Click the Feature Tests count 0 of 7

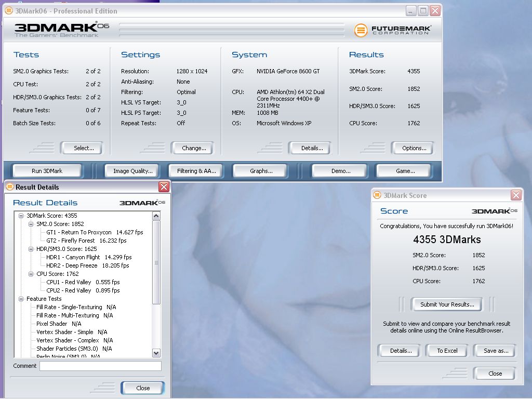(93, 110)
